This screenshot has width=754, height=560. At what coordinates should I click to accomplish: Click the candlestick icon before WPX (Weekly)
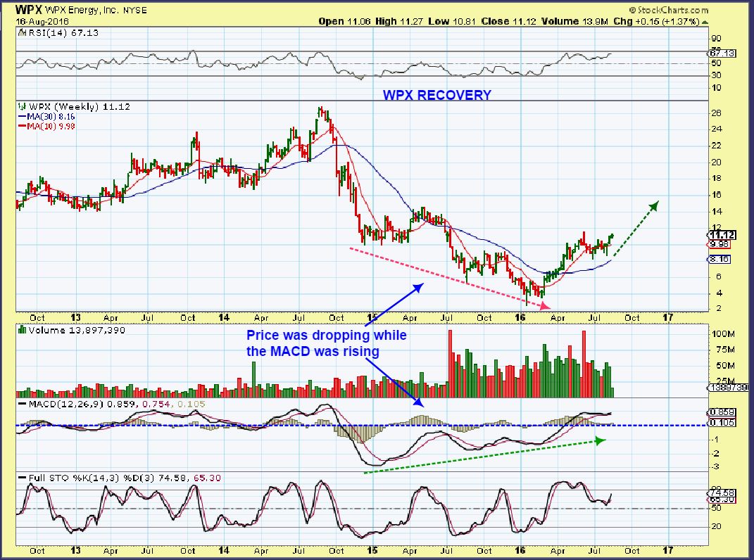(22, 107)
